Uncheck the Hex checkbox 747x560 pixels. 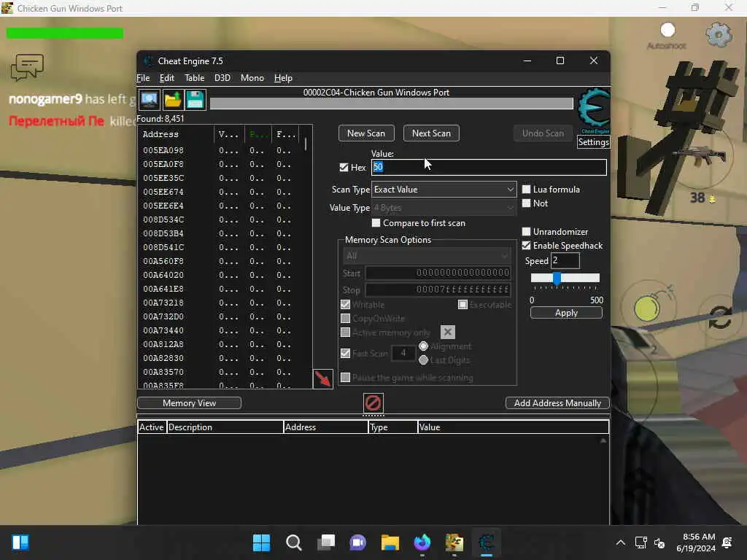click(344, 167)
